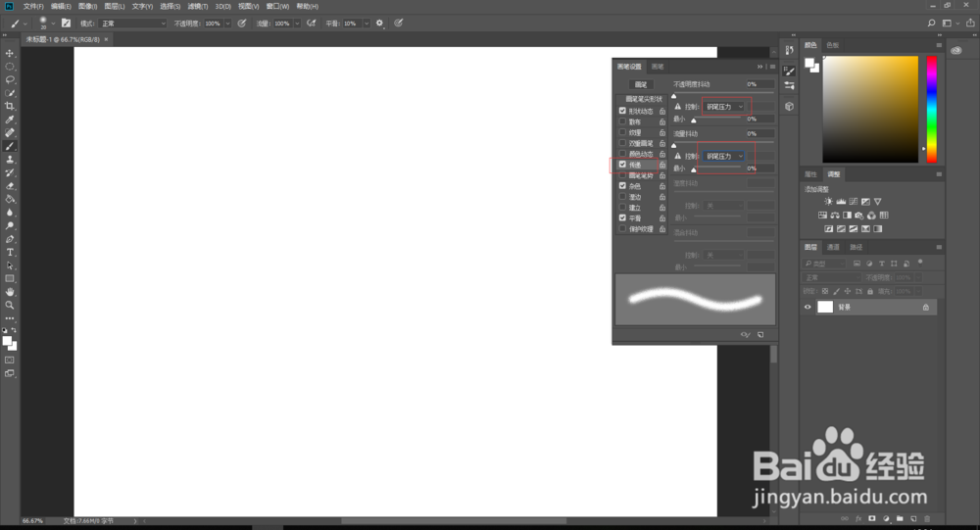980x530 pixels.
Task: Click the rainbow hue slider strip
Action: pos(931,110)
